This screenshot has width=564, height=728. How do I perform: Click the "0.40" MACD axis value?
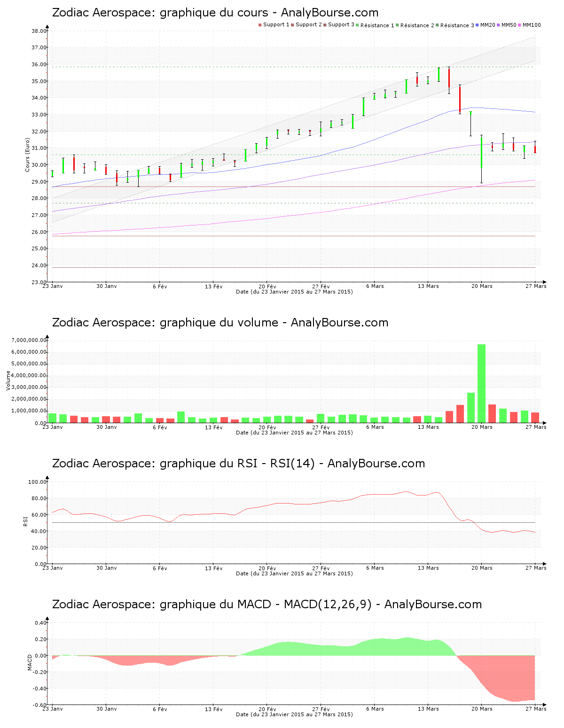coord(41,623)
